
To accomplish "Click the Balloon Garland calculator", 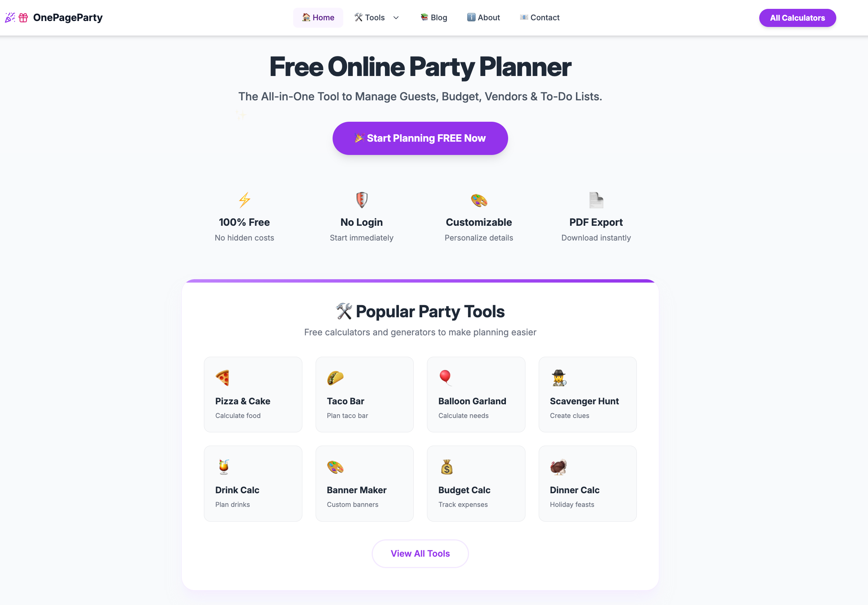I will tap(476, 394).
